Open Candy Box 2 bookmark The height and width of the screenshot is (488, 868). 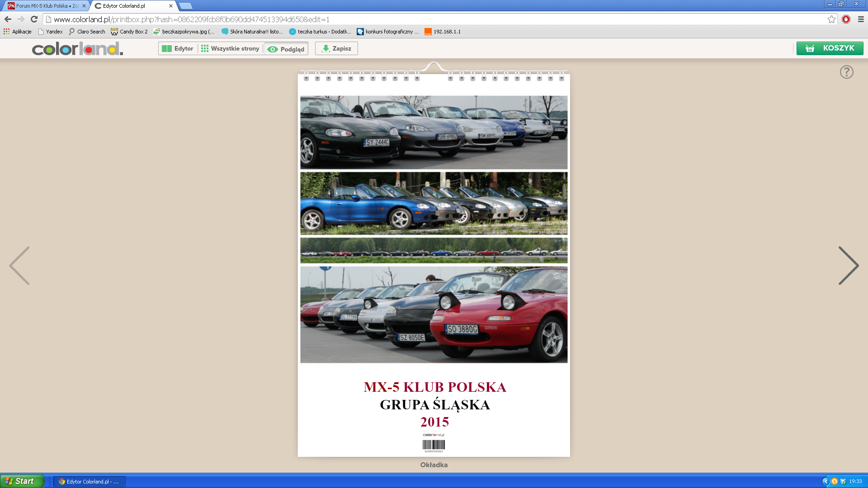(129, 32)
